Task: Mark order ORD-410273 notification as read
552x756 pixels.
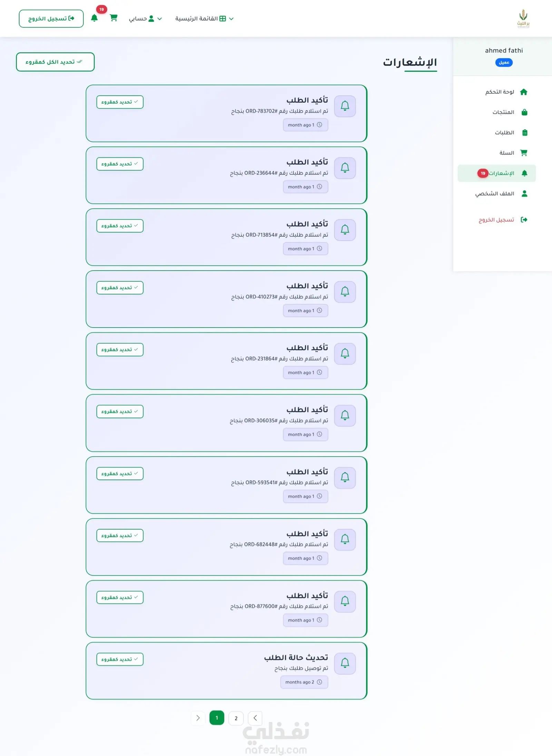Action: click(120, 288)
